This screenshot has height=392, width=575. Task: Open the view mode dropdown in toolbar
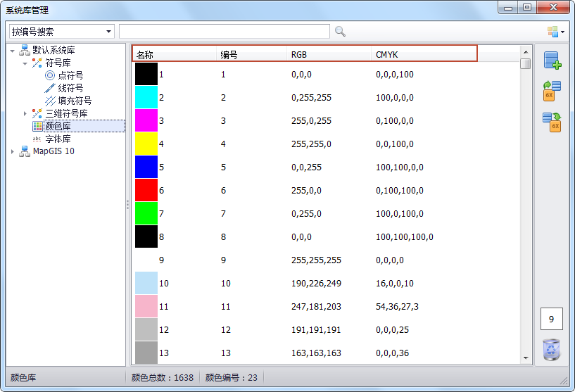(556, 32)
